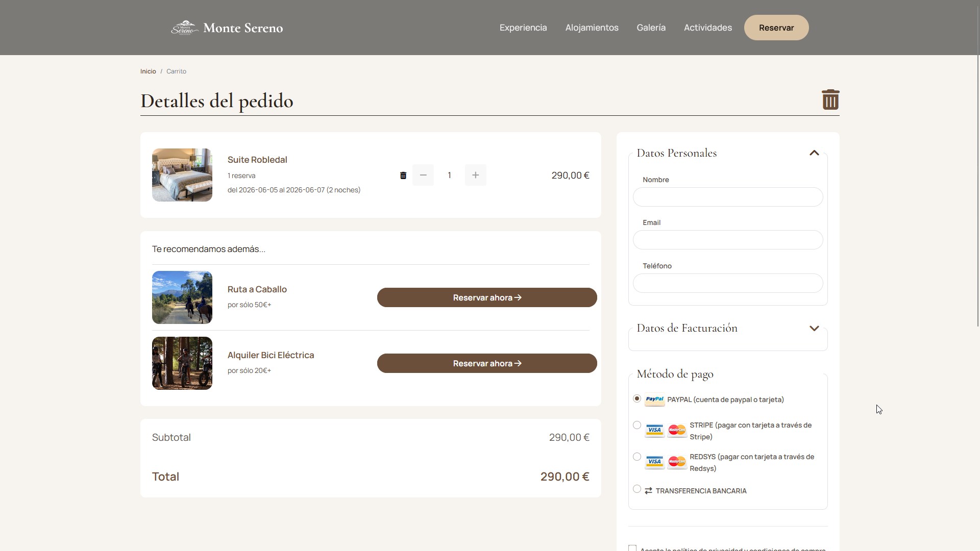Check the privacy policy acceptance checkbox

(632, 548)
